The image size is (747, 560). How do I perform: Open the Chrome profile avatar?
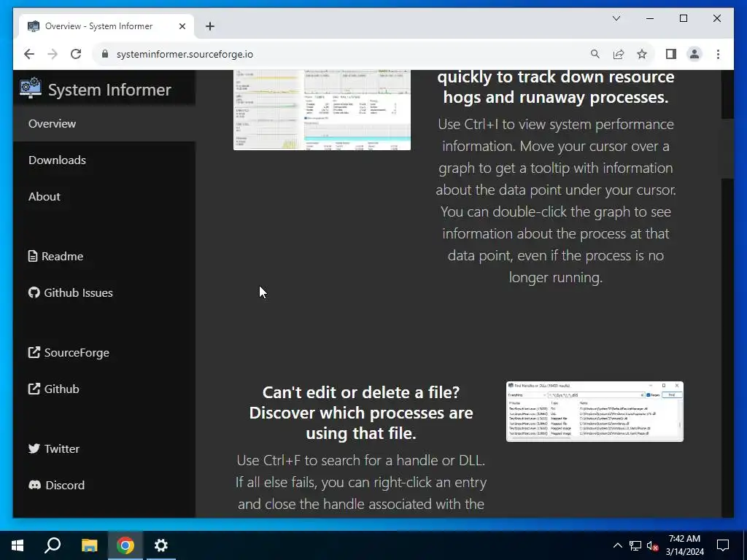pyautogui.click(x=694, y=54)
